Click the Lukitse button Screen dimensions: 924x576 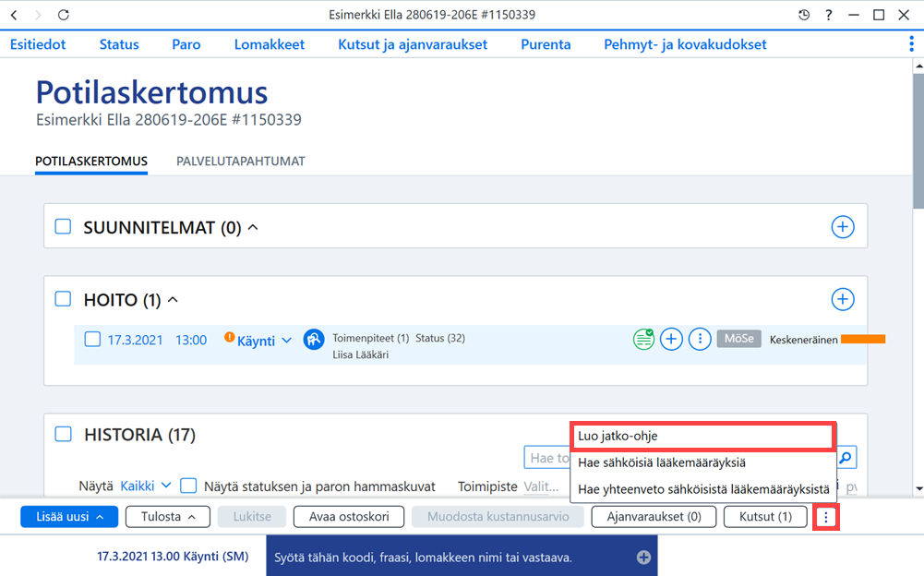pos(252,516)
